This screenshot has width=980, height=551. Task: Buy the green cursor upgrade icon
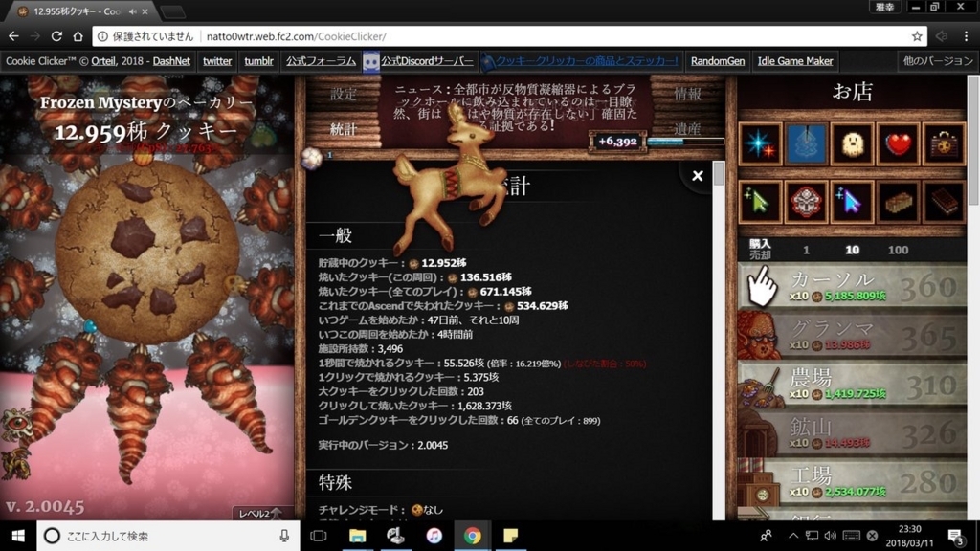point(760,201)
